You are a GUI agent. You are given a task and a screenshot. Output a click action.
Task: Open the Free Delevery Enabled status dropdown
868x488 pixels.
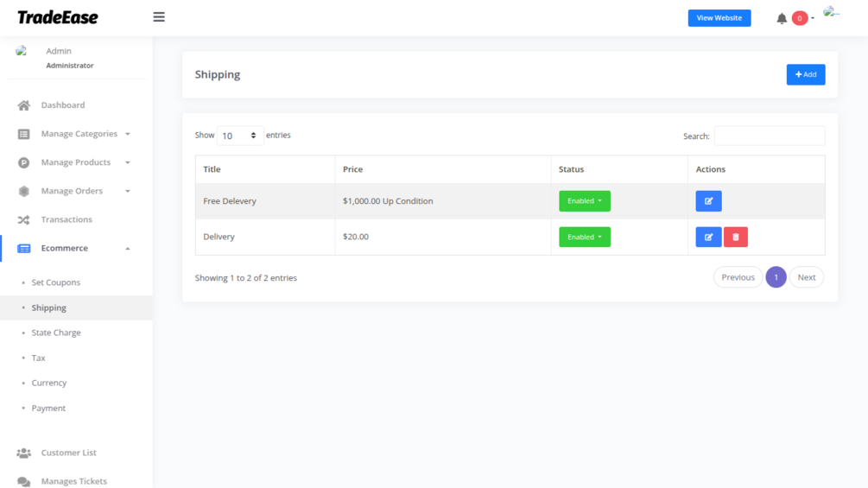pyautogui.click(x=585, y=201)
